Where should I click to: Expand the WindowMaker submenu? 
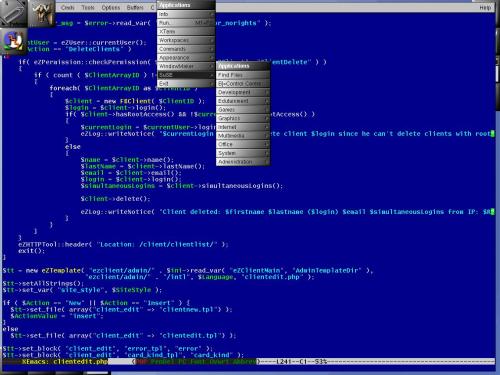pyautogui.click(x=186, y=66)
